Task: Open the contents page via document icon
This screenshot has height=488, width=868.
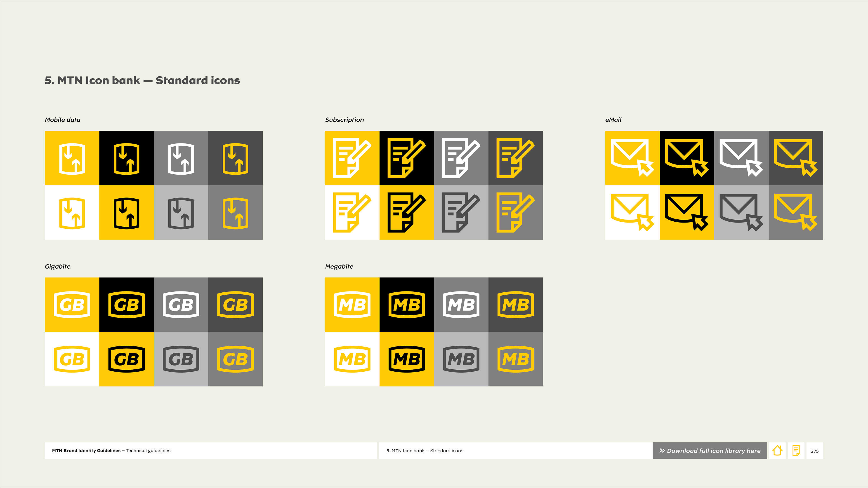Action: click(796, 451)
